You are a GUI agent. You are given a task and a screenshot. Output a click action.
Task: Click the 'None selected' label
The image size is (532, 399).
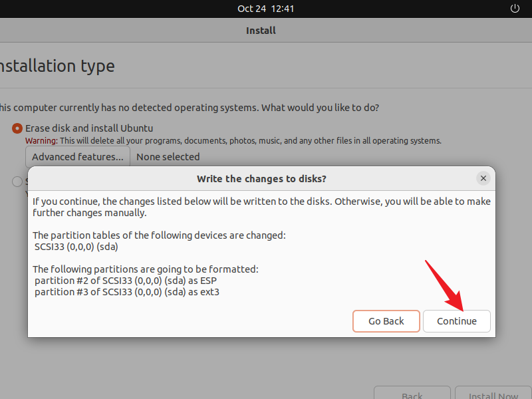tap(168, 157)
